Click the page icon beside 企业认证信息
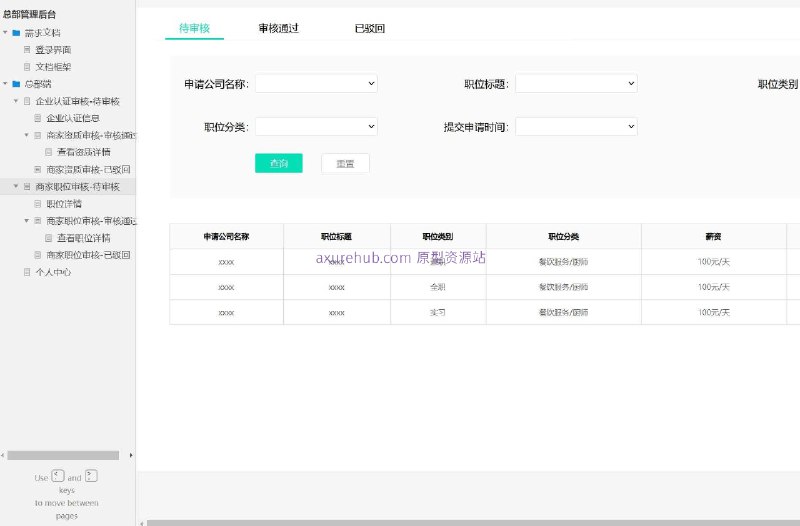Screen dimensions: 800x526 click(38, 118)
